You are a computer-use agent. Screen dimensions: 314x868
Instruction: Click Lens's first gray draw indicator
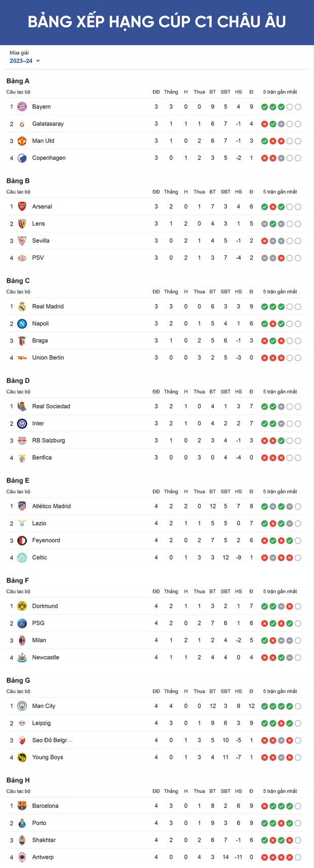pyautogui.click(x=264, y=224)
